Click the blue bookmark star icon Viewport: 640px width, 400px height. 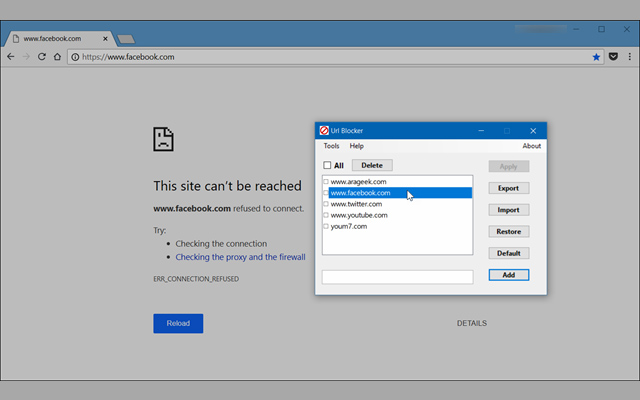[597, 57]
